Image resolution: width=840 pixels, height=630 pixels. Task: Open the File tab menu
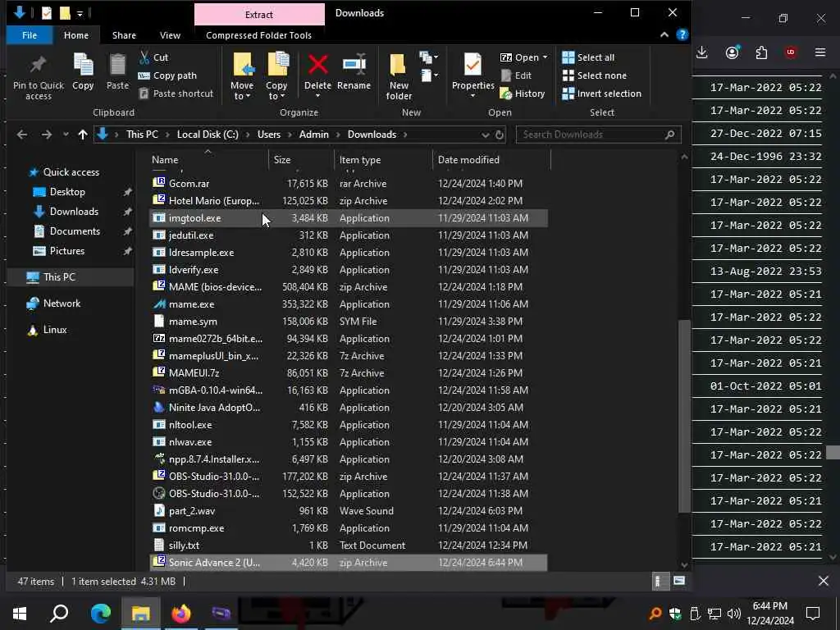30,35
